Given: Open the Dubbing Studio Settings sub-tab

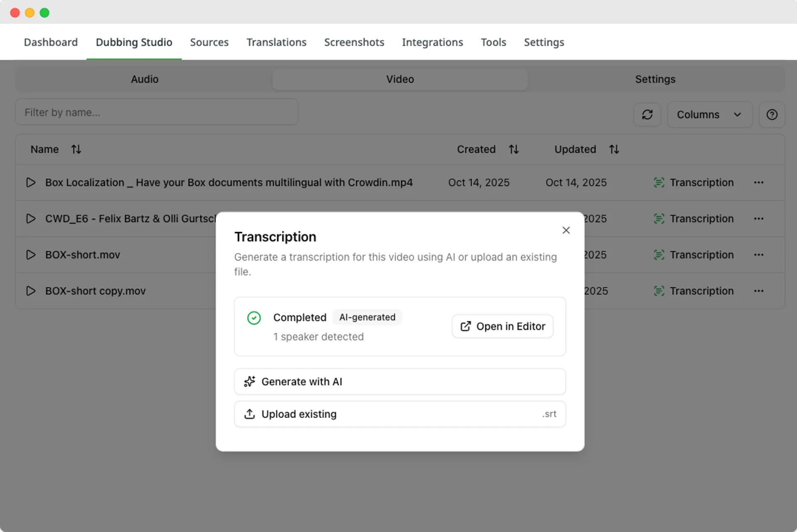Looking at the screenshot, I should pyautogui.click(x=655, y=79).
